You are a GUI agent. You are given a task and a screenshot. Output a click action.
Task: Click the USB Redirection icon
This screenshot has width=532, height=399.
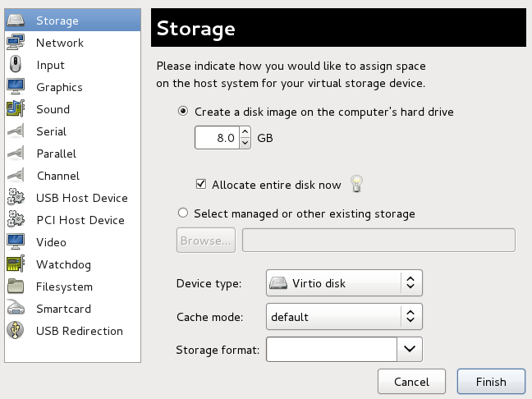coord(16,331)
